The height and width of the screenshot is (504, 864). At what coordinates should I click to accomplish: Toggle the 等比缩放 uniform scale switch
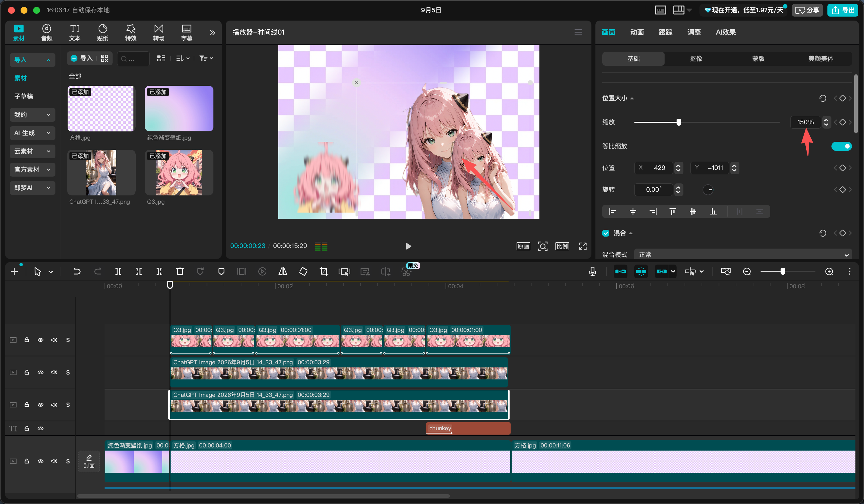841,146
